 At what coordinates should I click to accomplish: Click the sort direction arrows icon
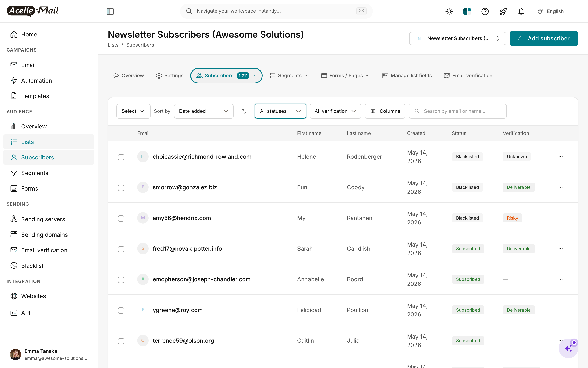244,111
